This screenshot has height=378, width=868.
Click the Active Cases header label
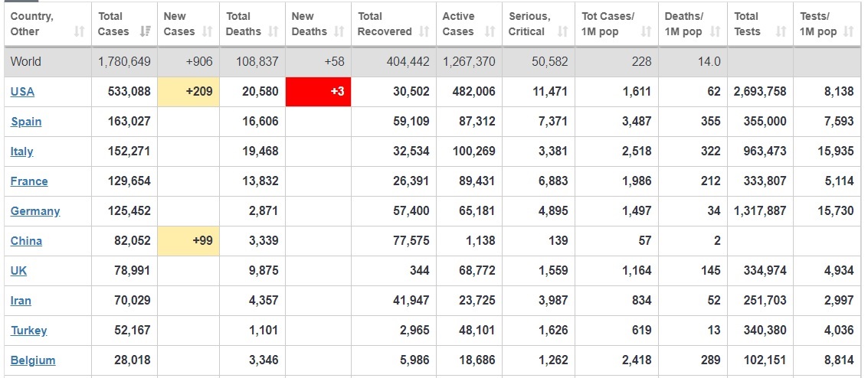(x=458, y=24)
